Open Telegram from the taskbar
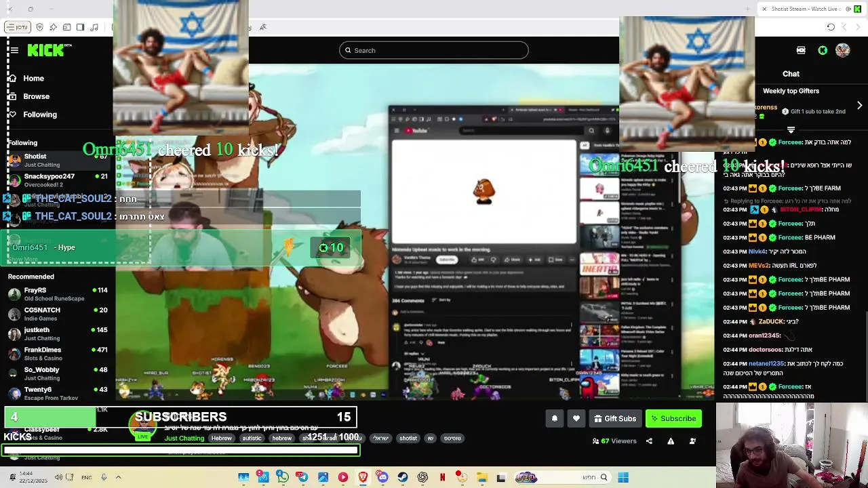This screenshot has height=488, width=868. [x=302, y=478]
